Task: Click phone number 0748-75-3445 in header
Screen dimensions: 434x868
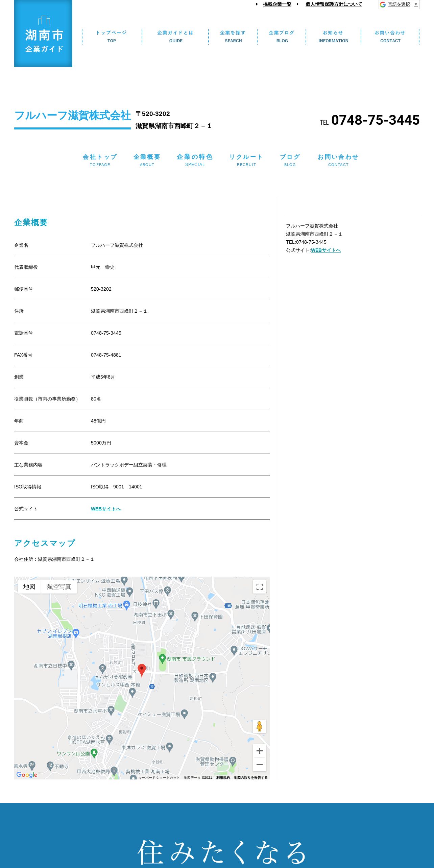Action: point(375,120)
